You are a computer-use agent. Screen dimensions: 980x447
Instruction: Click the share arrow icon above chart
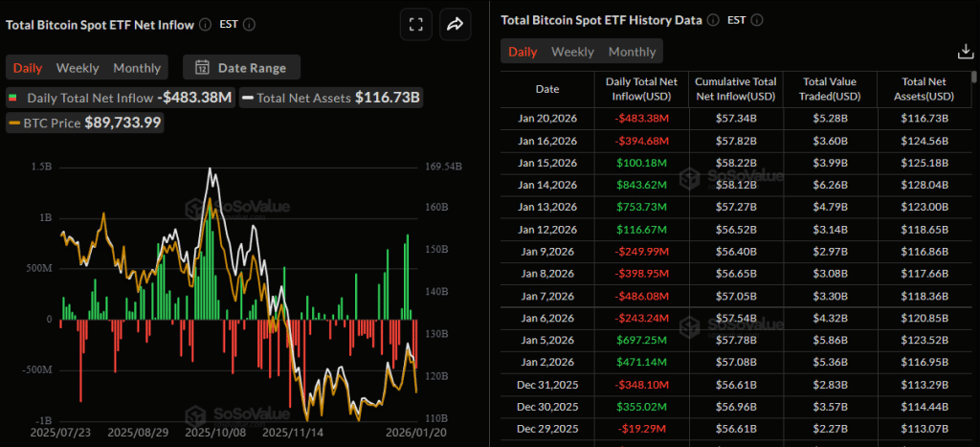pyautogui.click(x=456, y=25)
